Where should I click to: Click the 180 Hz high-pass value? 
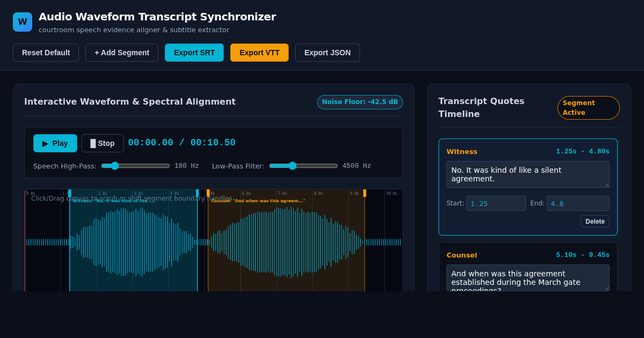(187, 166)
